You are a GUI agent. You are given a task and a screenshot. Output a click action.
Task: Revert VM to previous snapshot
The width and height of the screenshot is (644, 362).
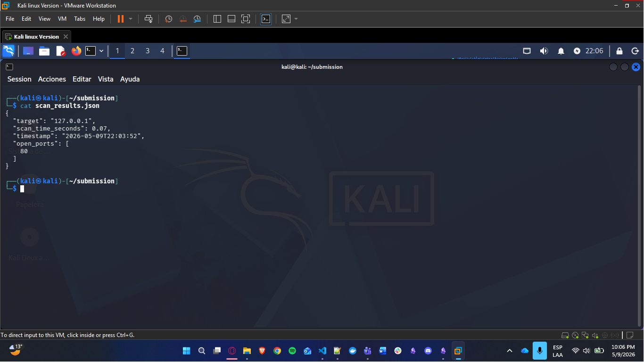183,19
